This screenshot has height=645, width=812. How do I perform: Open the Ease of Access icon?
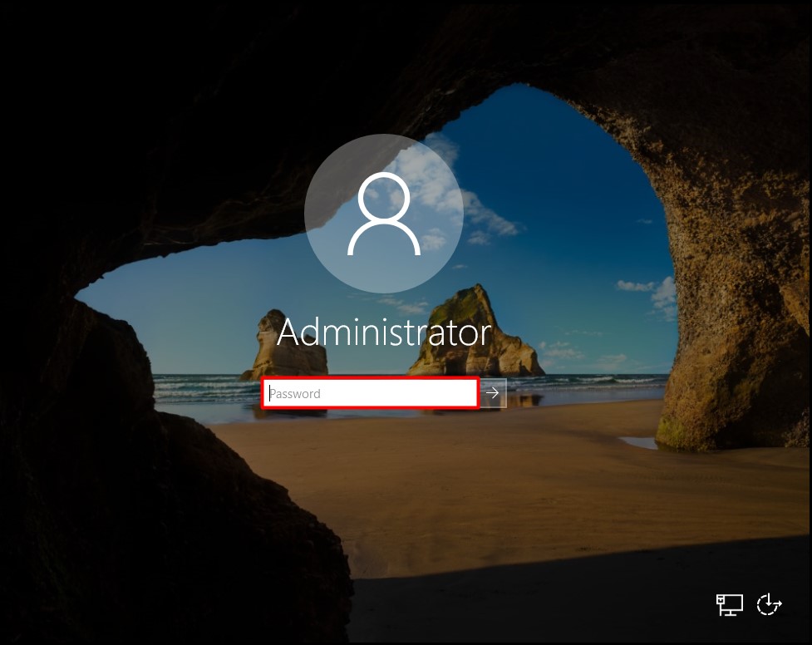pyautogui.click(x=769, y=604)
